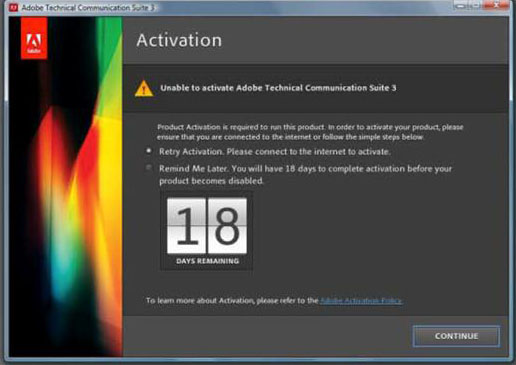Click the 'DAYS REMAINING' label
This screenshot has height=365, width=516.
pos(207,261)
